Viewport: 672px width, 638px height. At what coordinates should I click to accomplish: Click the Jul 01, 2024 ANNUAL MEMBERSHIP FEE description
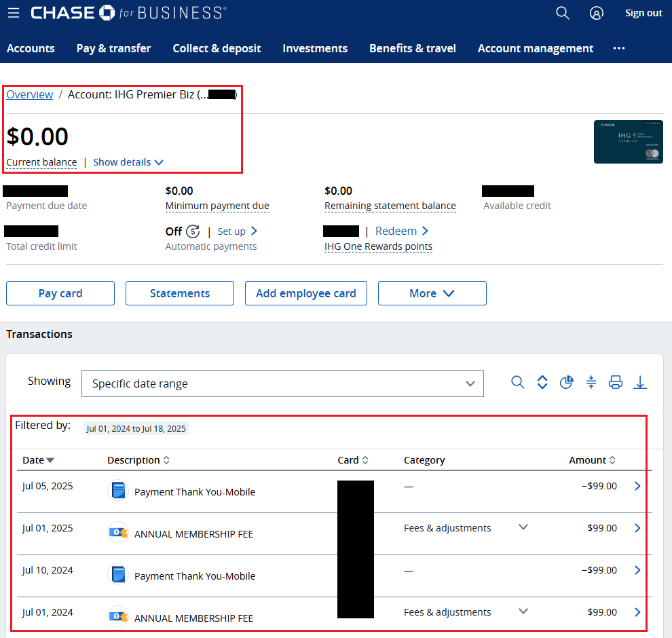click(x=193, y=618)
